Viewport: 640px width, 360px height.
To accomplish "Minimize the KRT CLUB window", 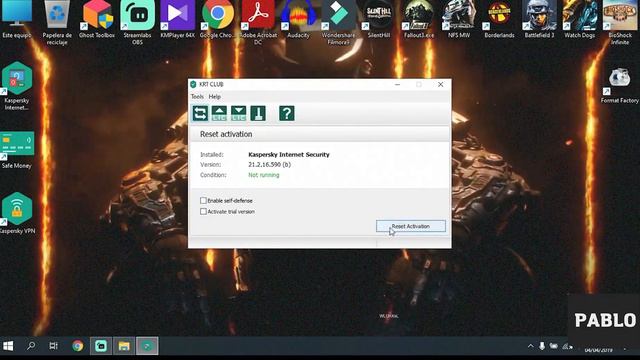I will click(x=398, y=84).
